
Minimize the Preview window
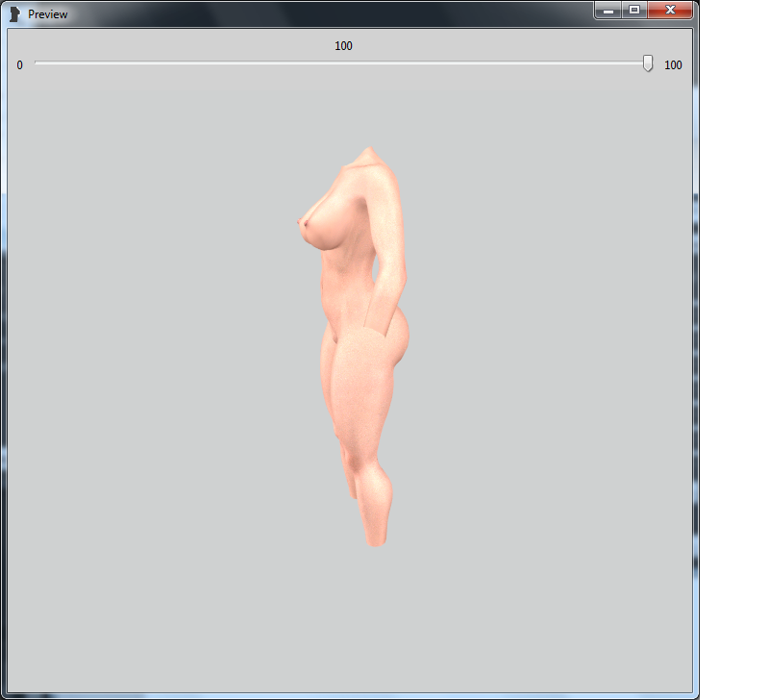(608, 10)
